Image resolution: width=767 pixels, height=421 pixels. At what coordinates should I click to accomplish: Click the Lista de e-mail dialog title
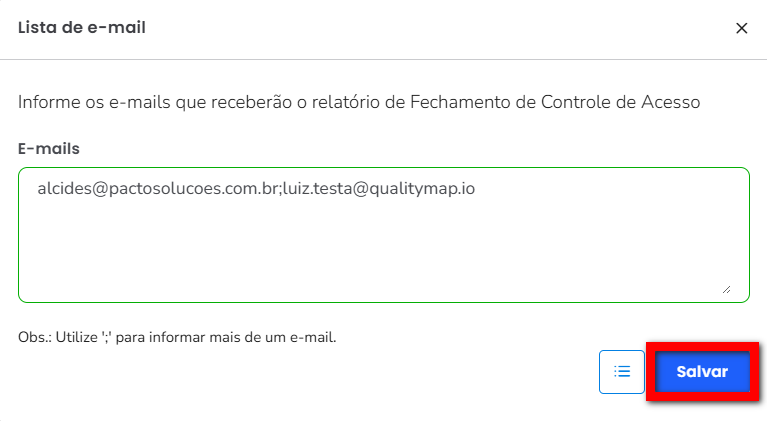coord(82,27)
